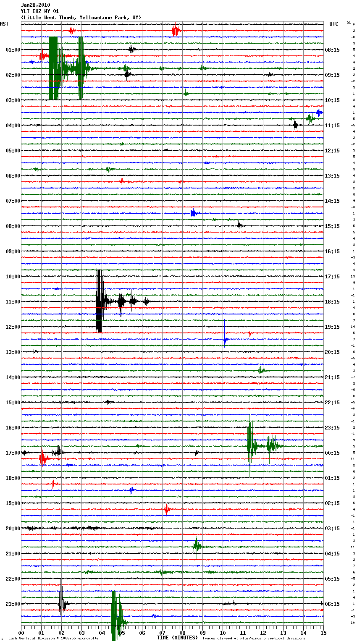This screenshot has width=357, height=644.
Task: Click the 13:15 UTC time label
Action: coord(332,176)
